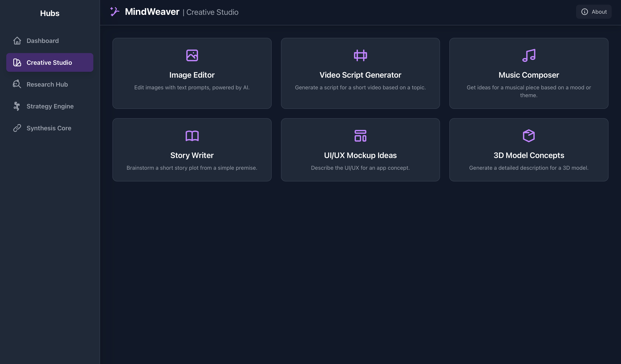The image size is (621, 364).
Task: Click the MindWeaver sparkle logo icon
Action: point(114,12)
